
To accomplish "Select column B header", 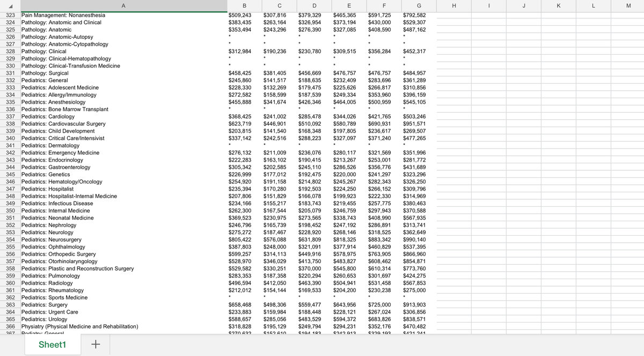I will tap(245, 5).
